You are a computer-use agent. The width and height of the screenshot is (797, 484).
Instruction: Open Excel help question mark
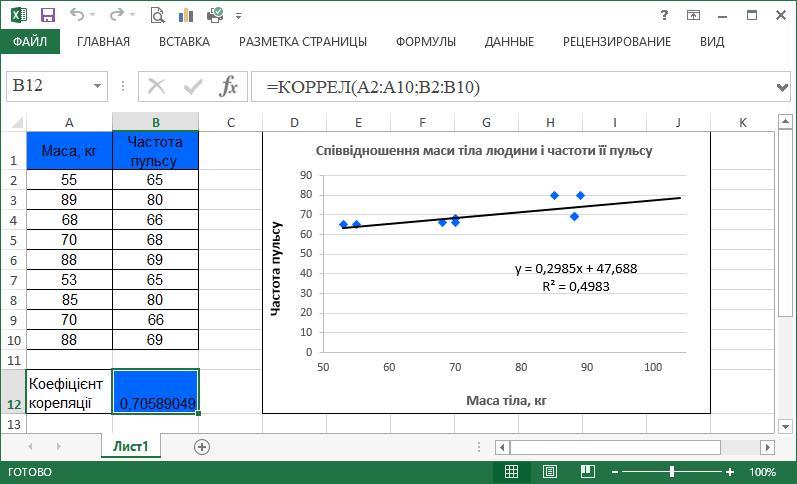coord(664,15)
